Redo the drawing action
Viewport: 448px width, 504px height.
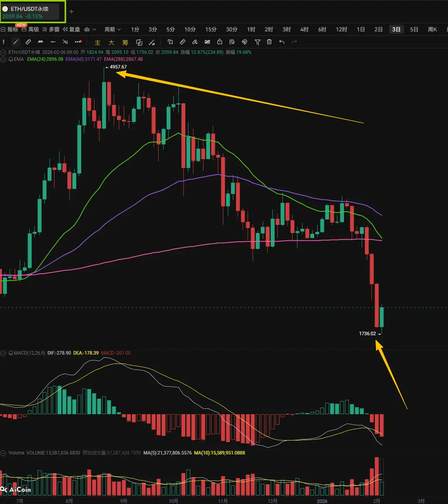coord(294,42)
